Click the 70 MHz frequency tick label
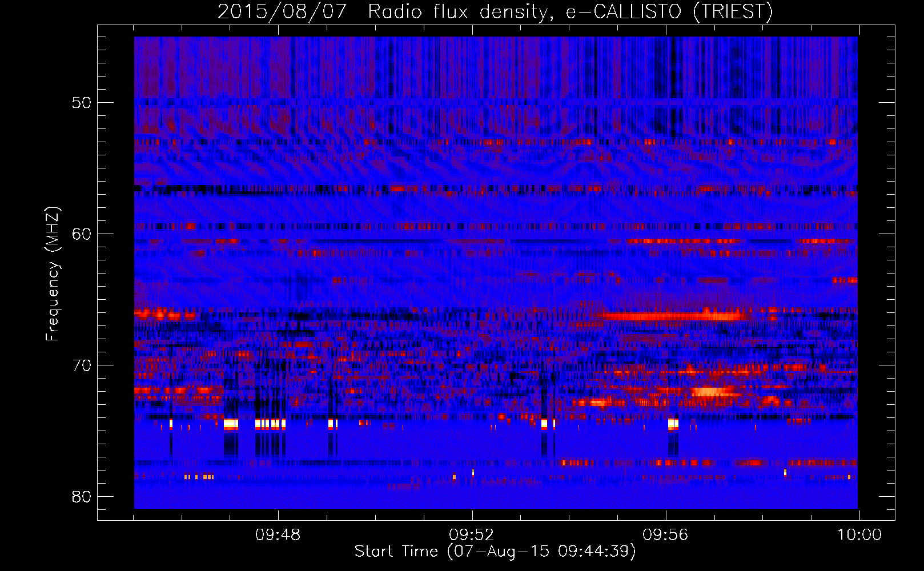Viewport: 924px width, 571px height. [82, 365]
